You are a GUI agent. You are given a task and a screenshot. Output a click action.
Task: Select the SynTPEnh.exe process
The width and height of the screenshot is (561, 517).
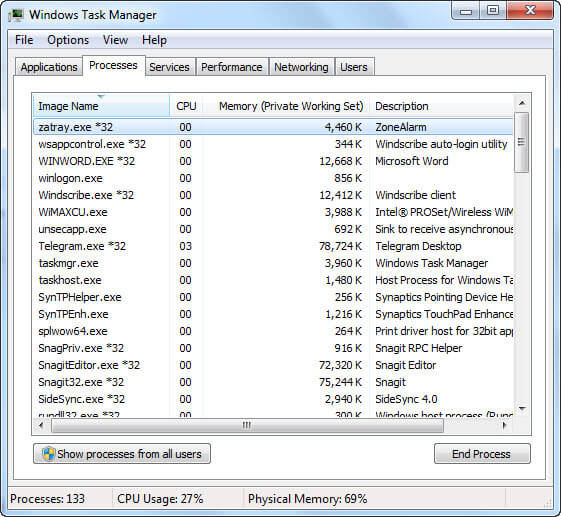click(x=273, y=314)
